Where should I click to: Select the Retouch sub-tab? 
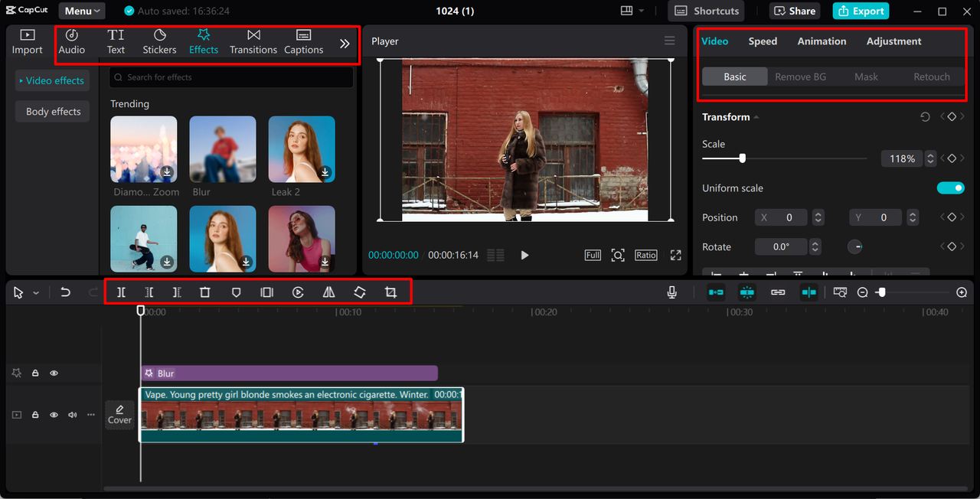[x=931, y=77]
